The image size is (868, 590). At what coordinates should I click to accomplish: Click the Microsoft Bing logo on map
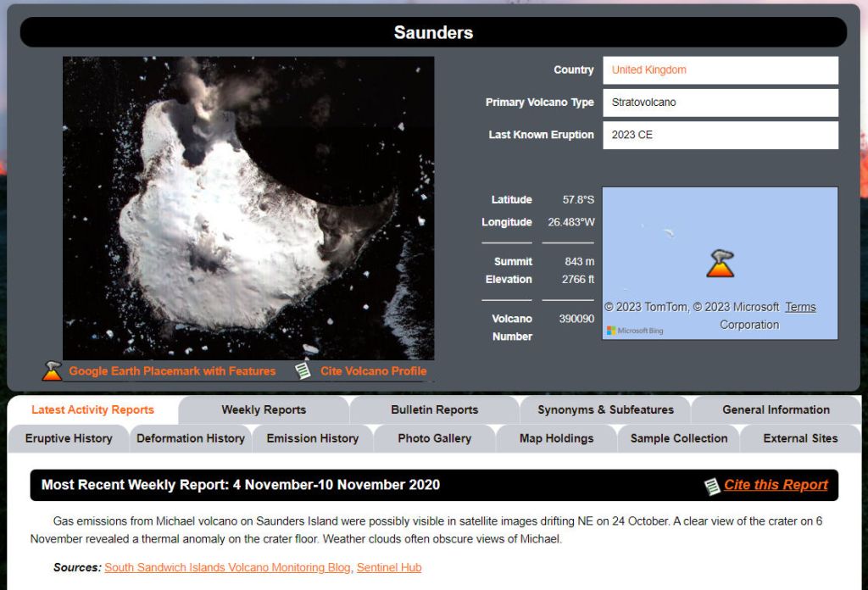tap(635, 331)
